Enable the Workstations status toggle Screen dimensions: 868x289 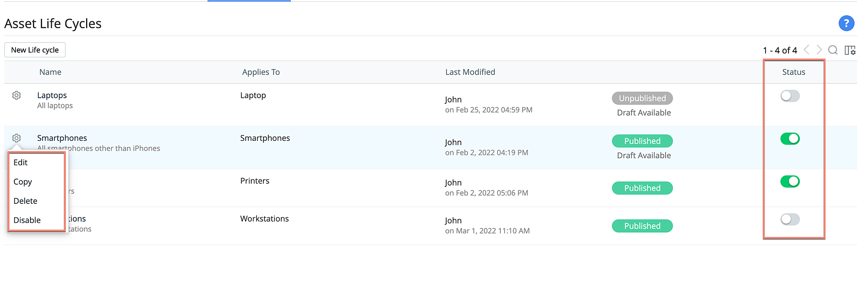point(790,219)
